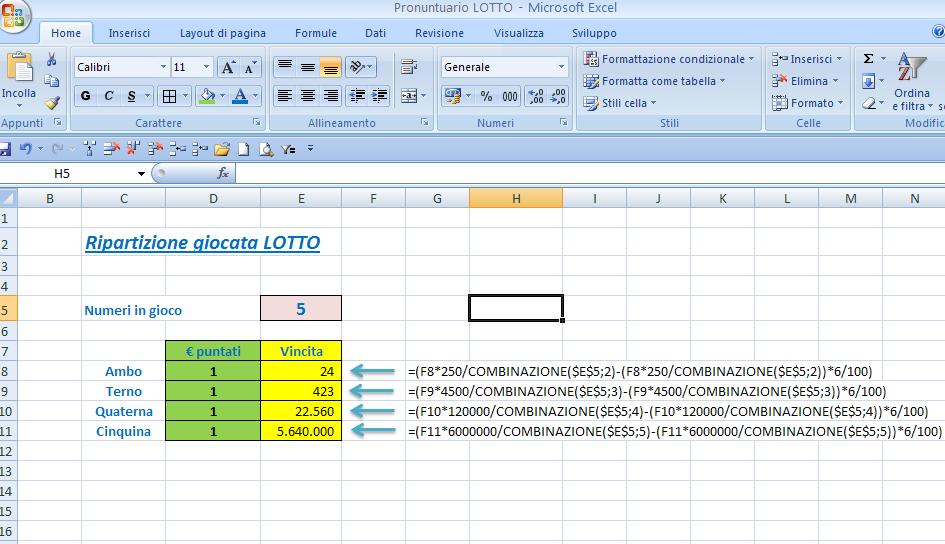
Task: Click the Clear eraser icon
Action: (x=868, y=103)
